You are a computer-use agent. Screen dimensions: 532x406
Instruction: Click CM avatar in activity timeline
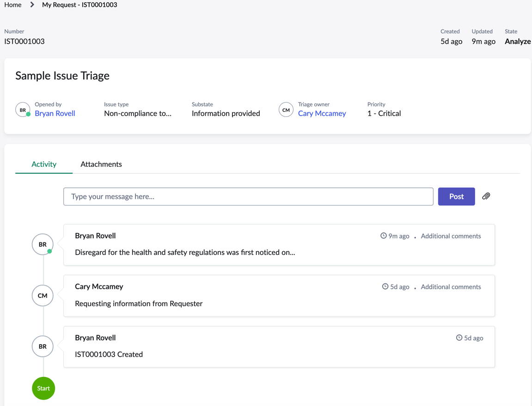point(43,296)
